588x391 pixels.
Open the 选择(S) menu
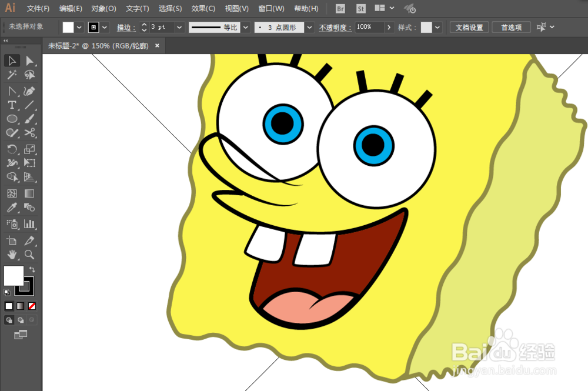tap(170, 9)
